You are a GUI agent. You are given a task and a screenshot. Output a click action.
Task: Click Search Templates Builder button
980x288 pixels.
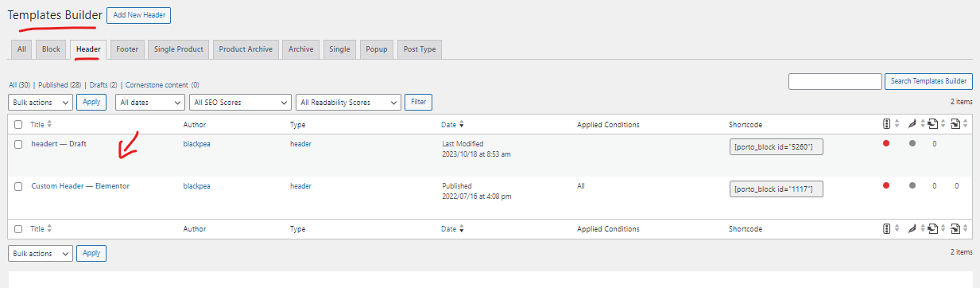coord(928,81)
